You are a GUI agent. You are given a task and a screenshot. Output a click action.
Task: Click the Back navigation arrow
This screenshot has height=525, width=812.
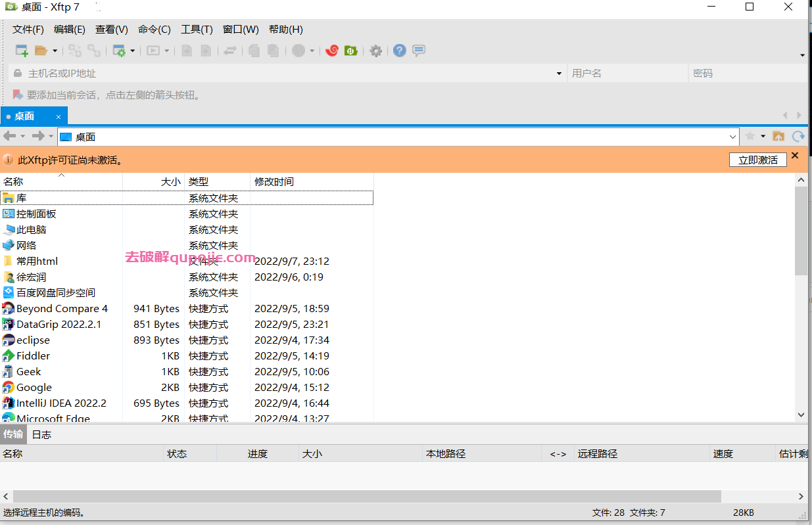coord(9,136)
